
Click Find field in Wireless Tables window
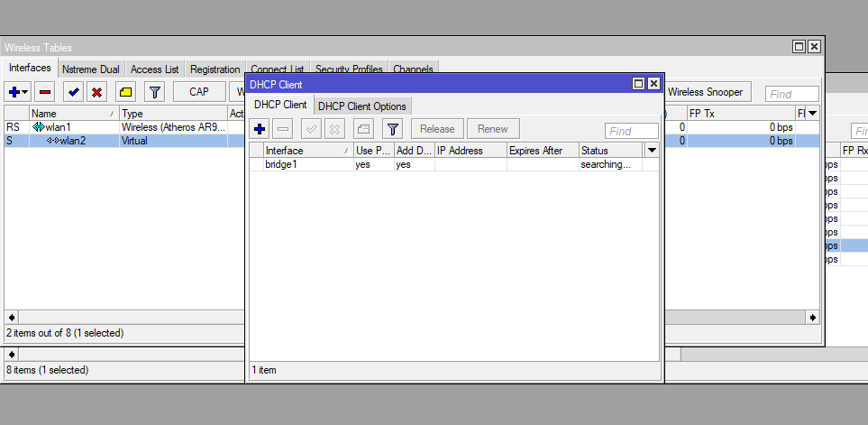coord(791,94)
